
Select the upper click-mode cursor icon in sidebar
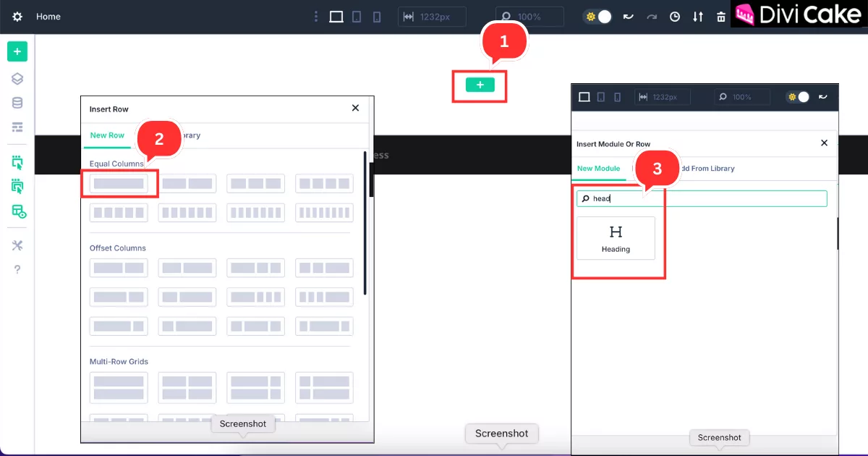[17, 162]
